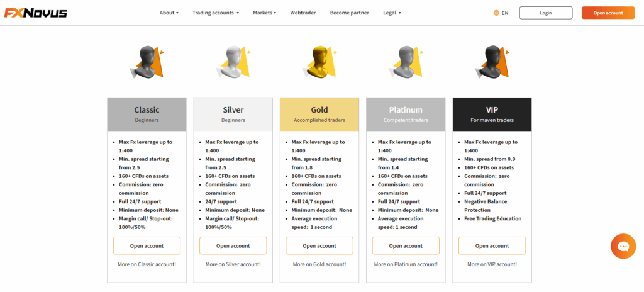Viewport: 644px width, 292px height.
Task: Click the FXNovus logo
Action: (x=36, y=13)
